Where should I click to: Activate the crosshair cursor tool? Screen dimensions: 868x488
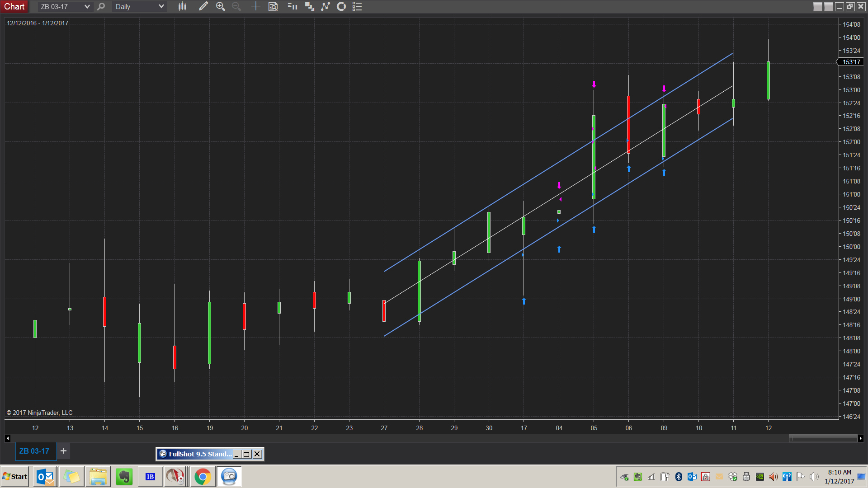point(256,6)
